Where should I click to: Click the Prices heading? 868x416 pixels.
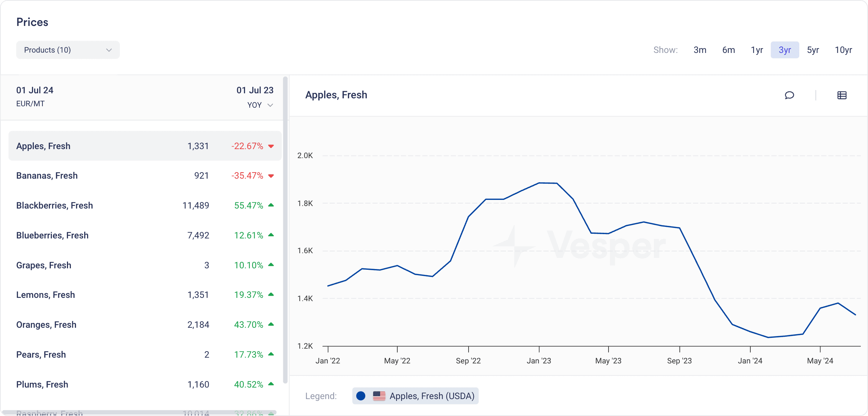(32, 22)
